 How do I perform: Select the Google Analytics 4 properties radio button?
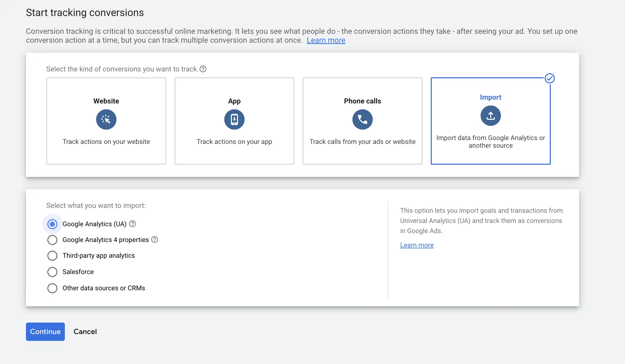click(52, 240)
